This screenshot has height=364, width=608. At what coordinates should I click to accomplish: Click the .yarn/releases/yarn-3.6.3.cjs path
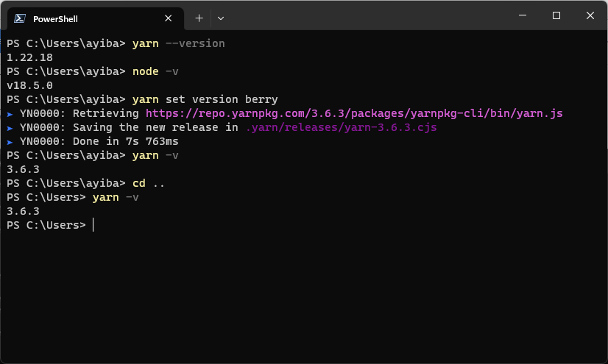(x=342, y=127)
